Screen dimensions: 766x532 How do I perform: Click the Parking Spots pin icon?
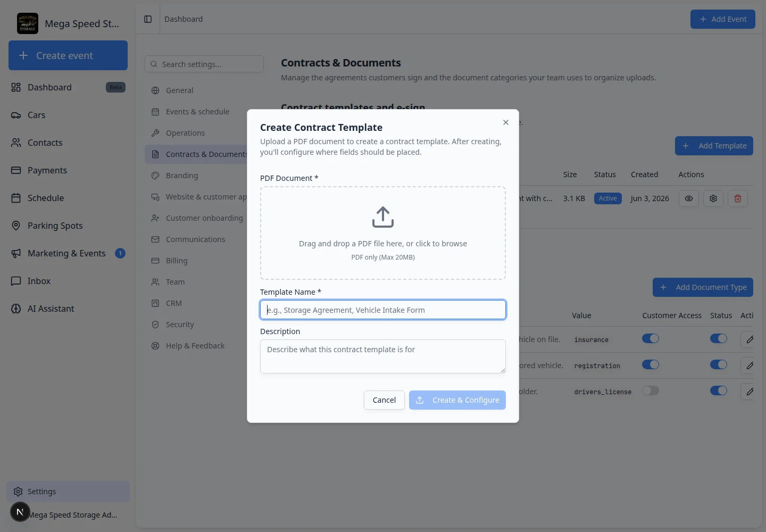tap(16, 226)
